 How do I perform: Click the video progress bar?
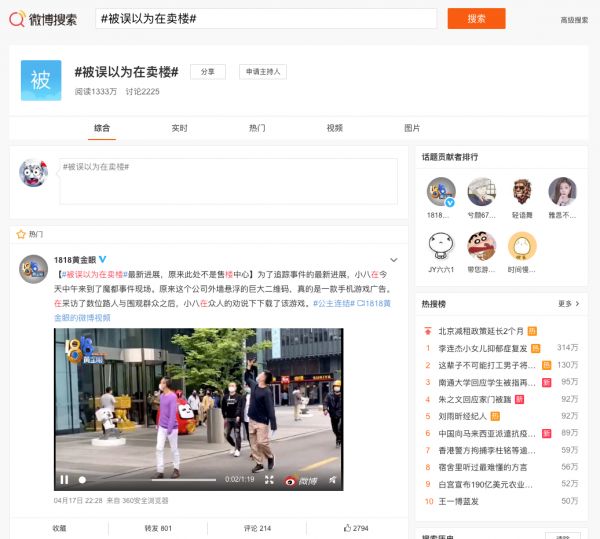click(x=150, y=481)
